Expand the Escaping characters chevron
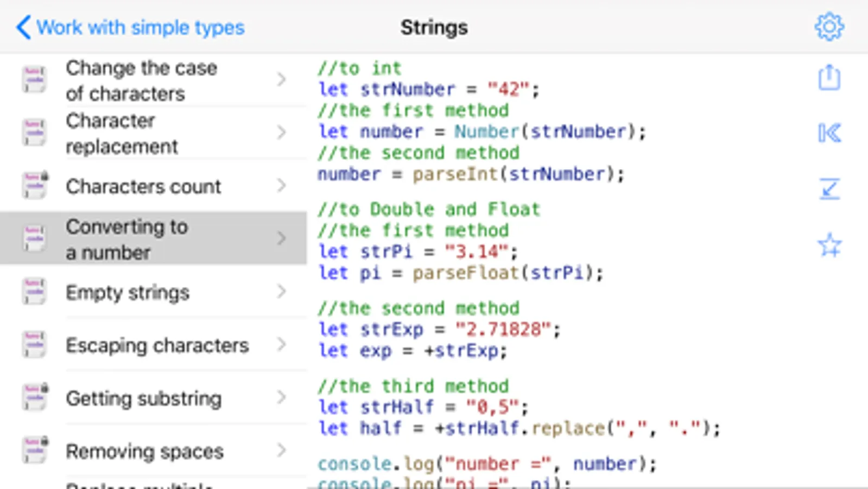Viewport: 868px width, 489px height. coord(281,344)
